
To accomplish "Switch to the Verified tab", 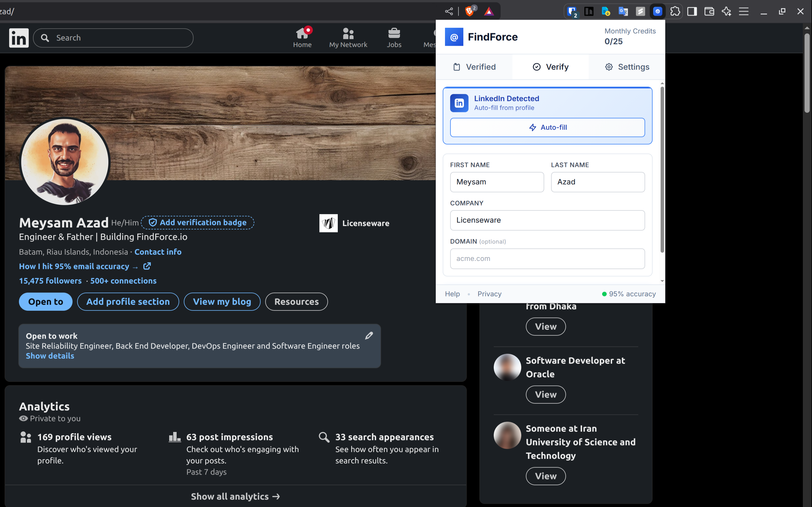I will 474,67.
